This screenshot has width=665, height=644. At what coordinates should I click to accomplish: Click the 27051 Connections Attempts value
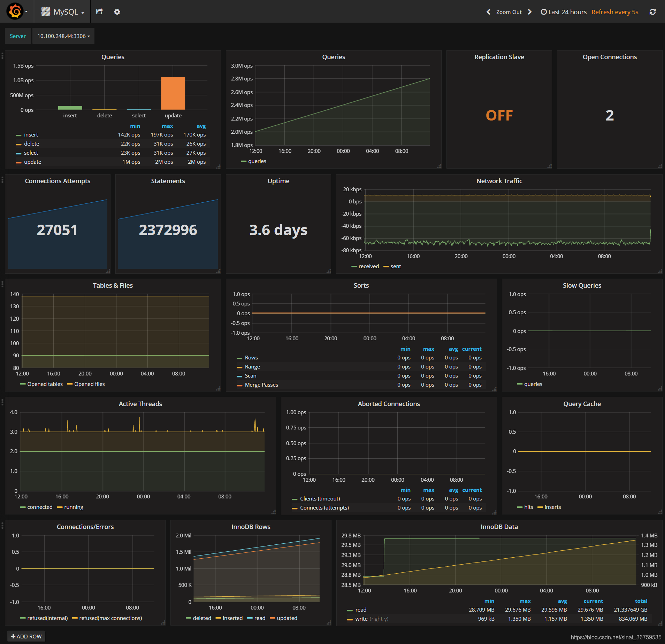coord(58,230)
